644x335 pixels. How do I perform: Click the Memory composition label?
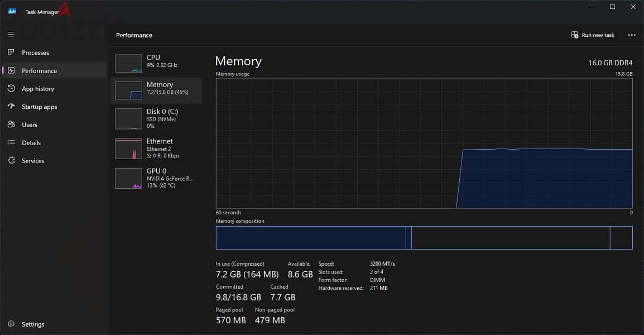(x=241, y=221)
